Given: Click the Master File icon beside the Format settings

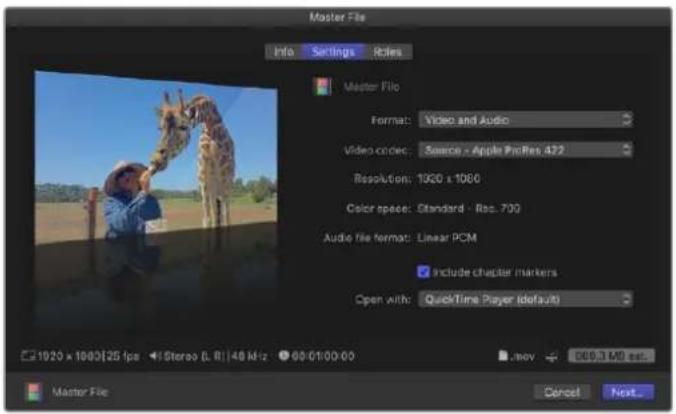Looking at the screenshot, I should point(322,86).
